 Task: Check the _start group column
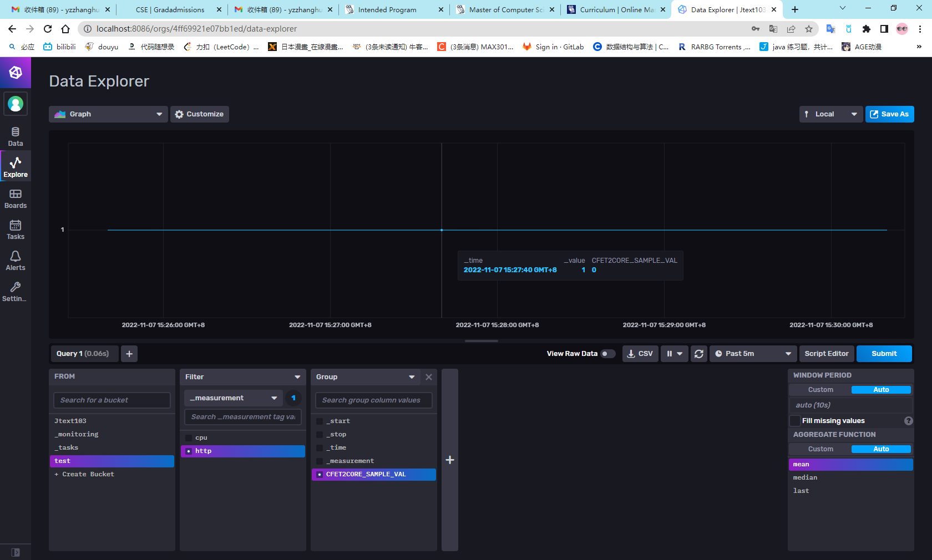click(x=320, y=421)
